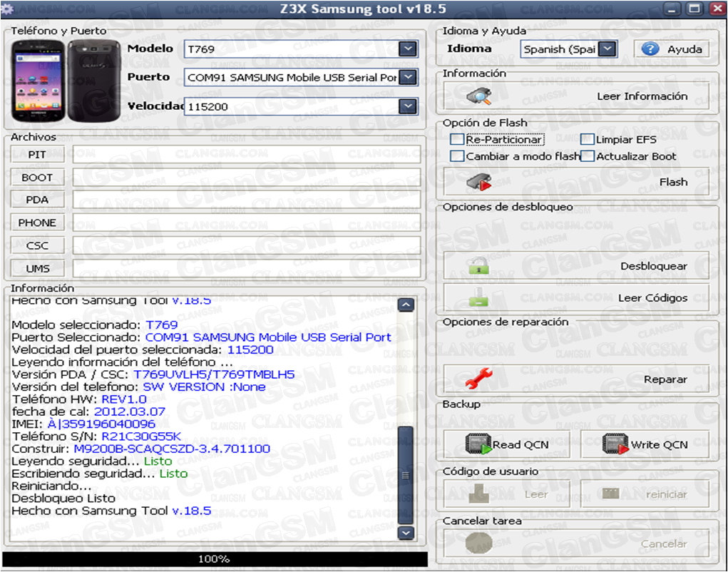Image resolution: width=728 pixels, height=572 pixels.
Task: Click the PHONE file button
Action: click(38, 223)
